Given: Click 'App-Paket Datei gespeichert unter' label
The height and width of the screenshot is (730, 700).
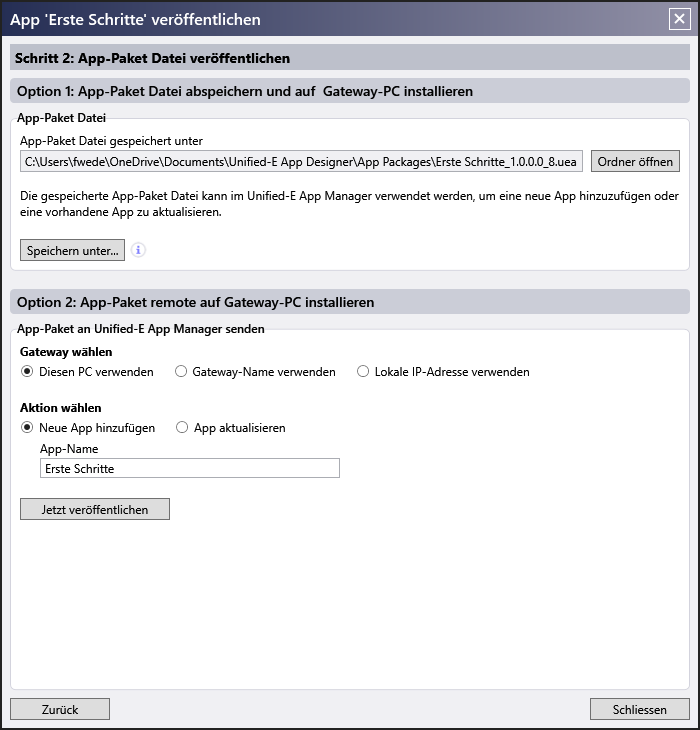Looking at the screenshot, I should click(x=111, y=141).
